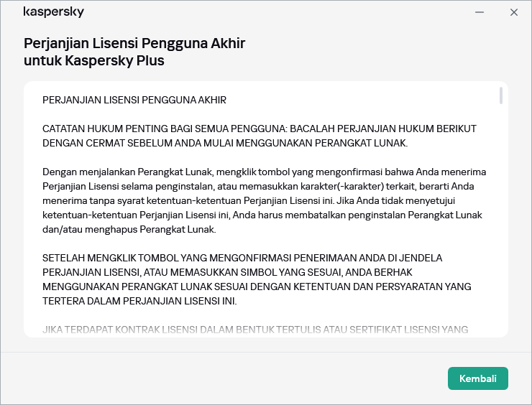Click the Kaspersky logo in title bar

pyautogui.click(x=54, y=12)
